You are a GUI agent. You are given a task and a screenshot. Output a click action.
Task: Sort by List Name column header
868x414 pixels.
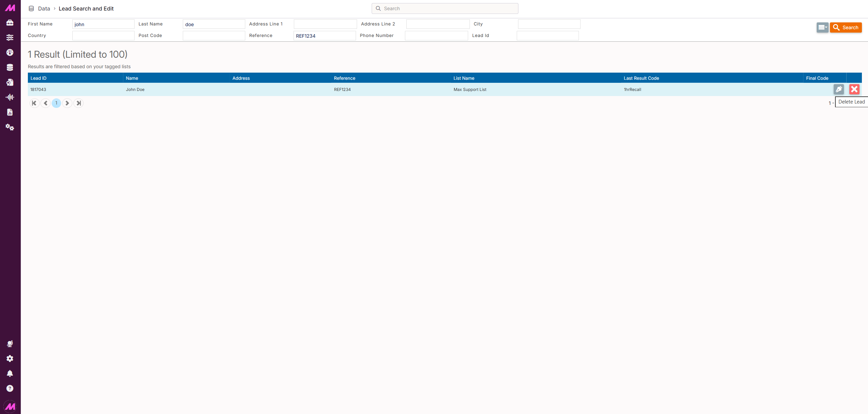(536, 78)
